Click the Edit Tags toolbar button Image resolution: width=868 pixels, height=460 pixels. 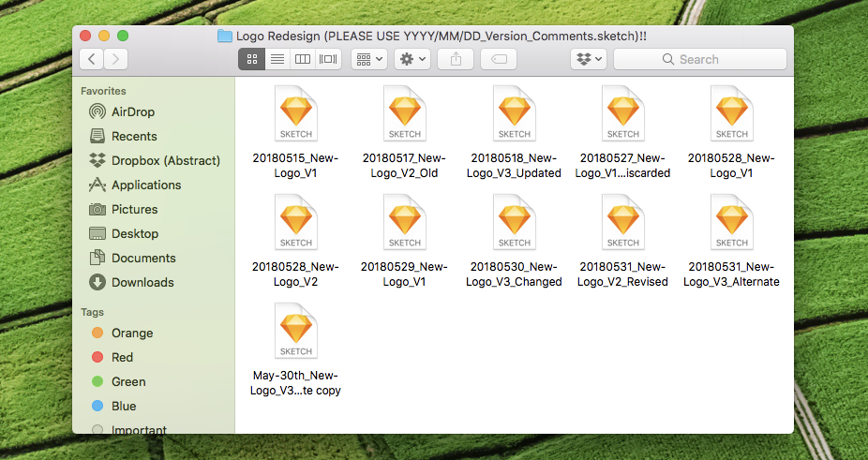[499, 59]
